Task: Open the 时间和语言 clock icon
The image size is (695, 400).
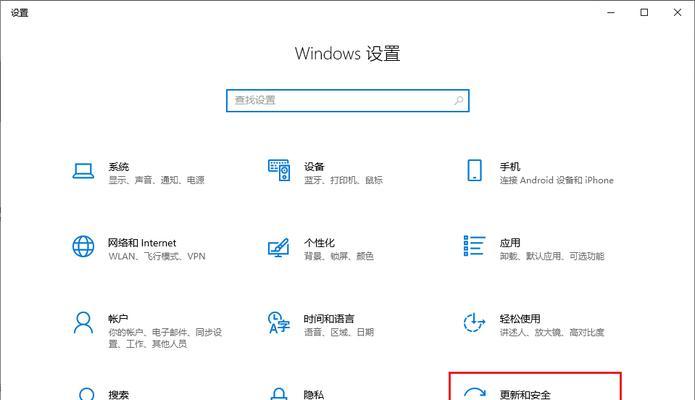Action: point(279,322)
